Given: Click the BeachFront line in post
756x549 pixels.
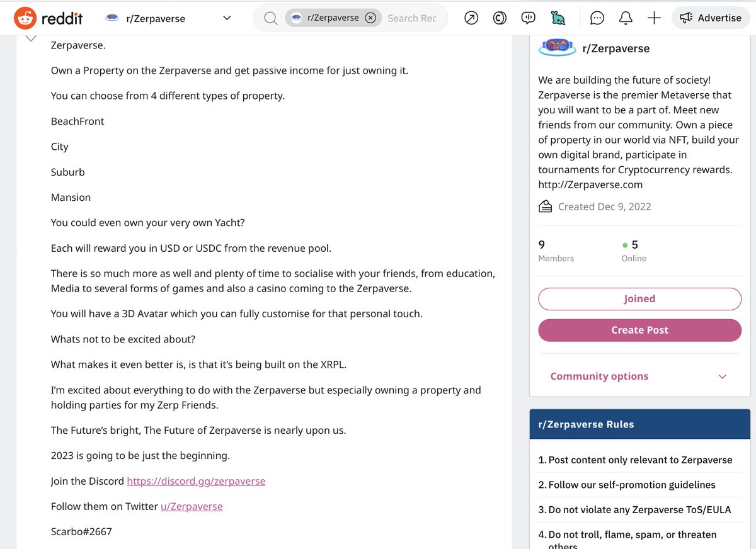Looking at the screenshot, I should pyautogui.click(x=77, y=121).
